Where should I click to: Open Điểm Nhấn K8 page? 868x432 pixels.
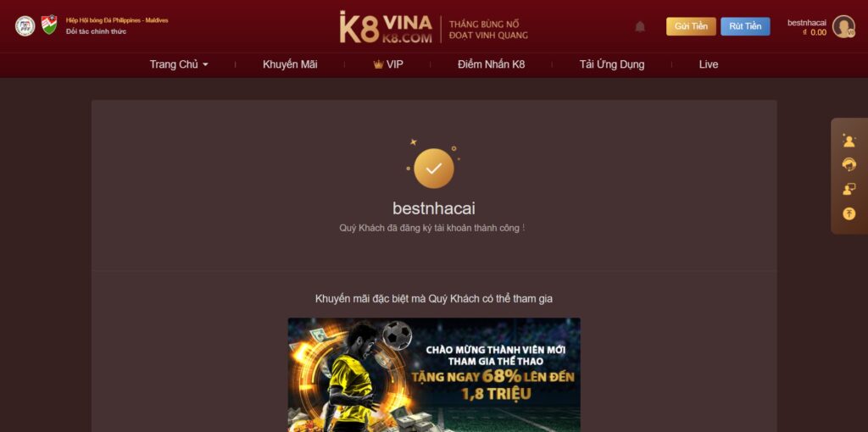pos(491,64)
